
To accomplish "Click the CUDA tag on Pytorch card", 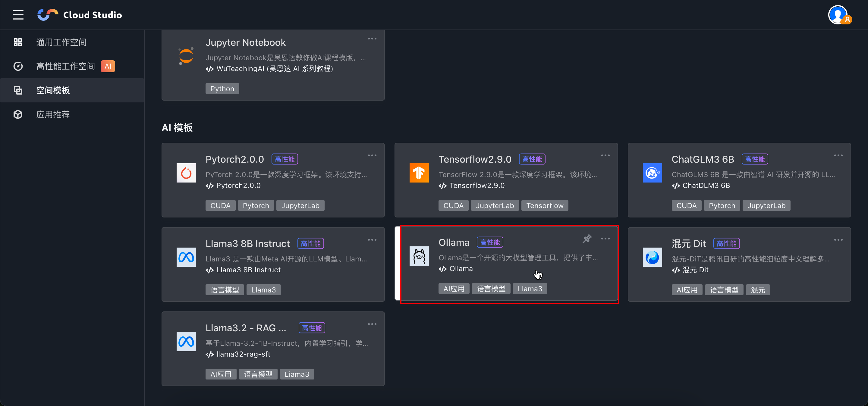I will click(220, 206).
